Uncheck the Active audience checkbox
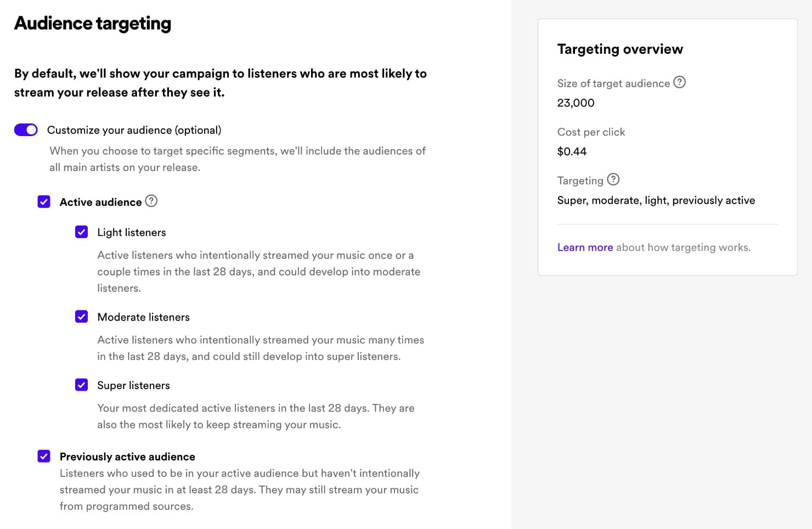 tap(44, 202)
